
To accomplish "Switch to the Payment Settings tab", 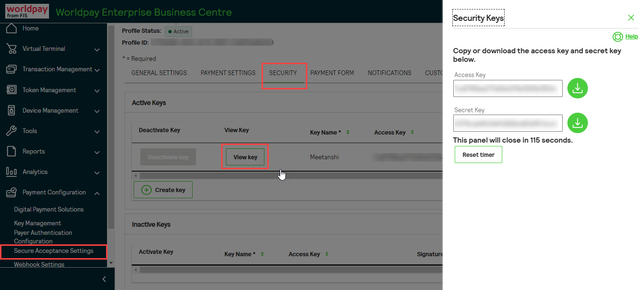I will coord(227,73).
